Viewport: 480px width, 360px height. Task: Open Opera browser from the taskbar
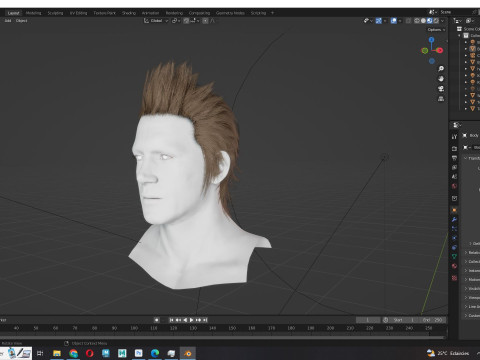(x=90, y=353)
